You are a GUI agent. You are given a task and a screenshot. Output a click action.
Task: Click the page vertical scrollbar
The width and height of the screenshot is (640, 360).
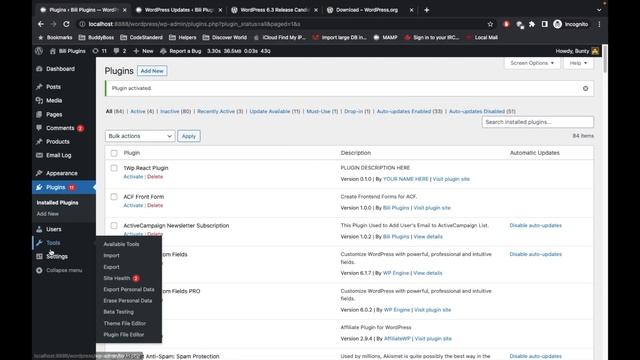pyautogui.click(x=604, y=60)
